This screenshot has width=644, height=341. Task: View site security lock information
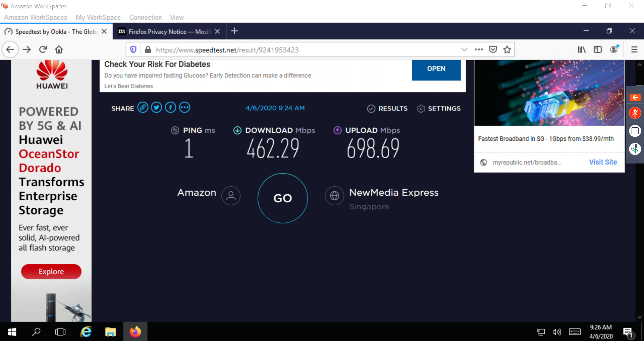point(148,50)
